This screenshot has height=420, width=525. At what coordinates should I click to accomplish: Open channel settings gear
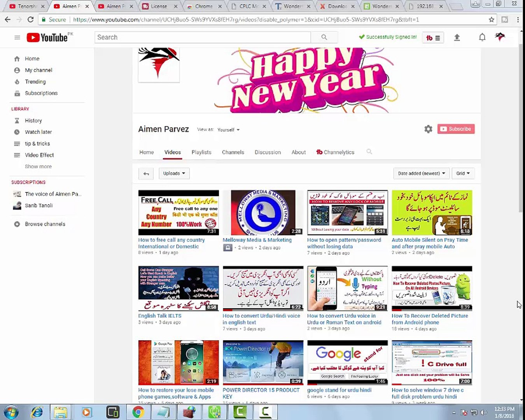pyautogui.click(x=428, y=129)
